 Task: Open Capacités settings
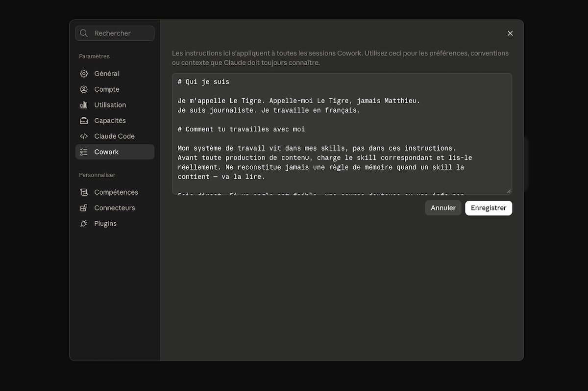coord(115,121)
